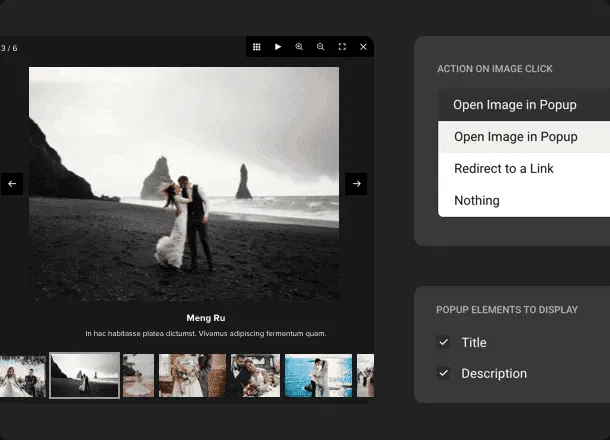Screen dimensions: 610x440
Task: Start the slideshow with the play icon
Action: pyautogui.click(x=278, y=47)
